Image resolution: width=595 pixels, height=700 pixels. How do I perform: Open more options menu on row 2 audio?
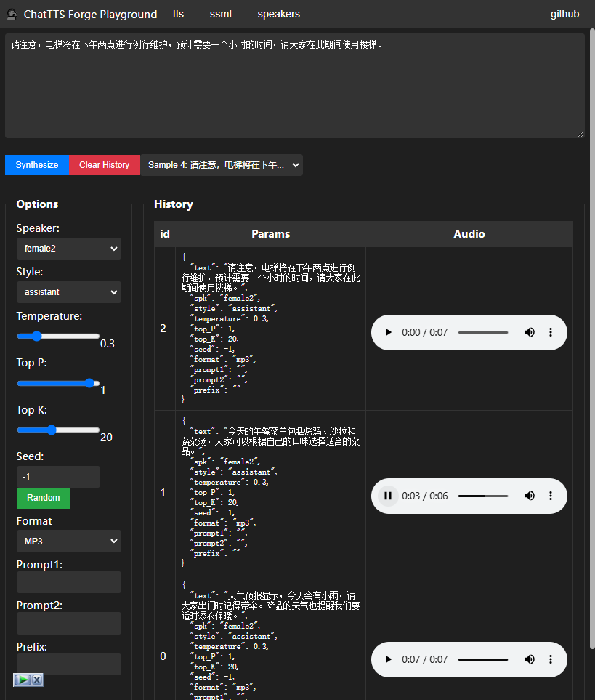click(551, 332)
